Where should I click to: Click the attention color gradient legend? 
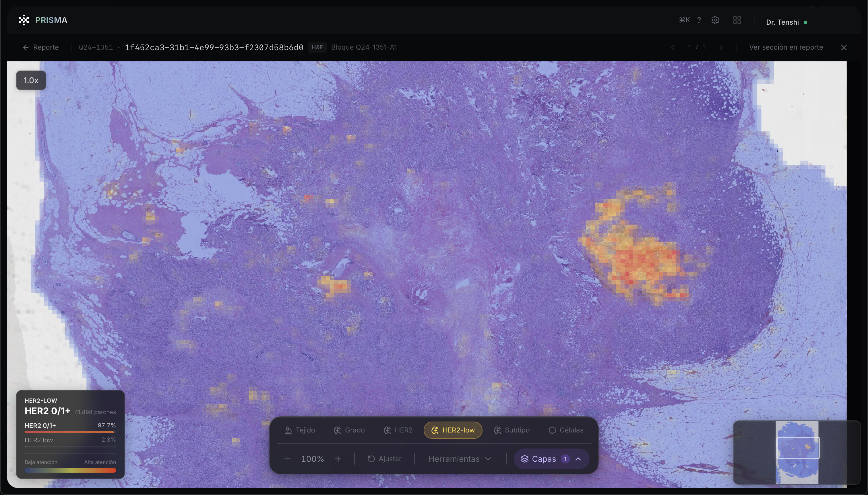click(70, 470)
